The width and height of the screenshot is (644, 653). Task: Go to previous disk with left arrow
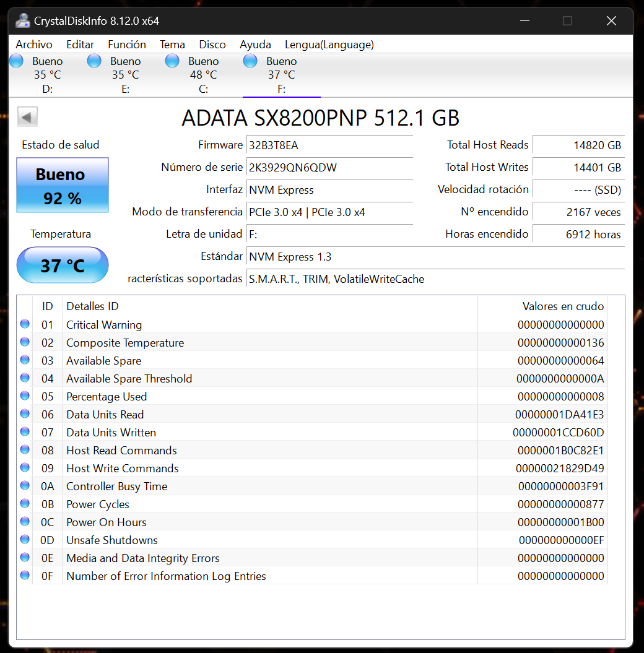pos(27,116)
